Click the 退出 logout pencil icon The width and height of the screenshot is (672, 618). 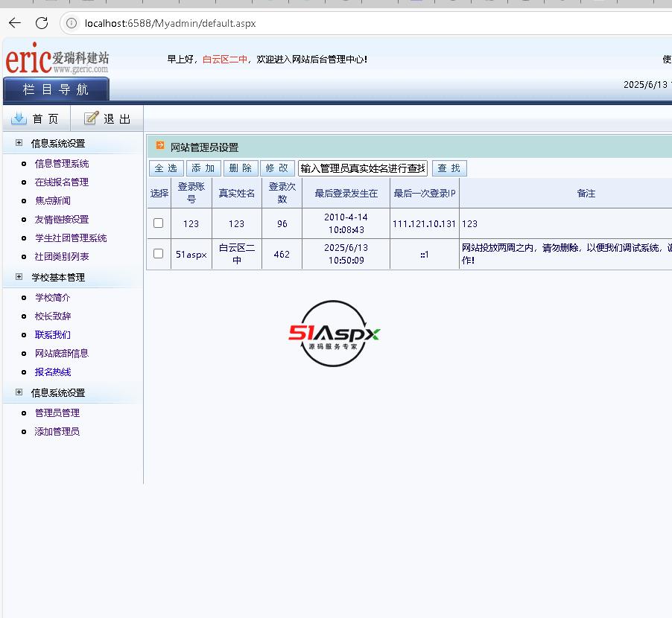pos(92,118)
